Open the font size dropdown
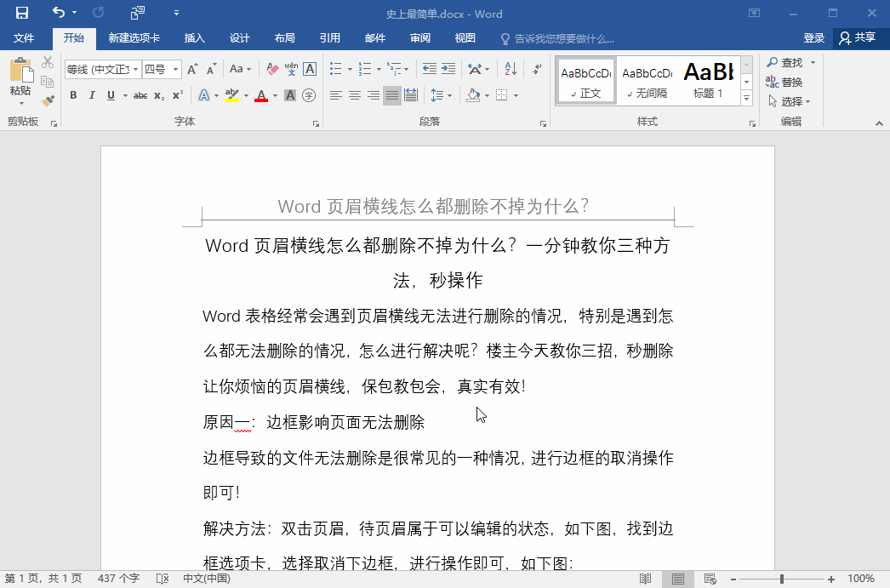The width and height of the screenshot is (890, 588). 175,69
